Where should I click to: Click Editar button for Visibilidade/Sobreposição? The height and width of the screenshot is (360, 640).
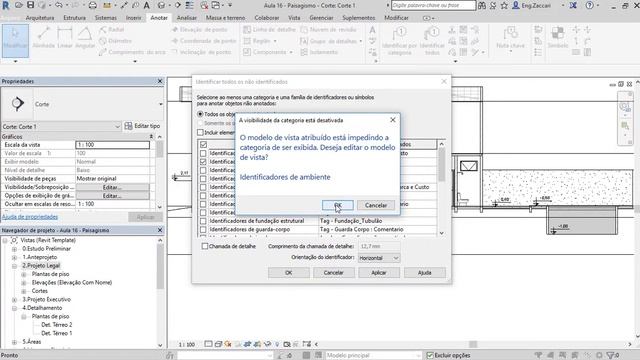(112, 187)
